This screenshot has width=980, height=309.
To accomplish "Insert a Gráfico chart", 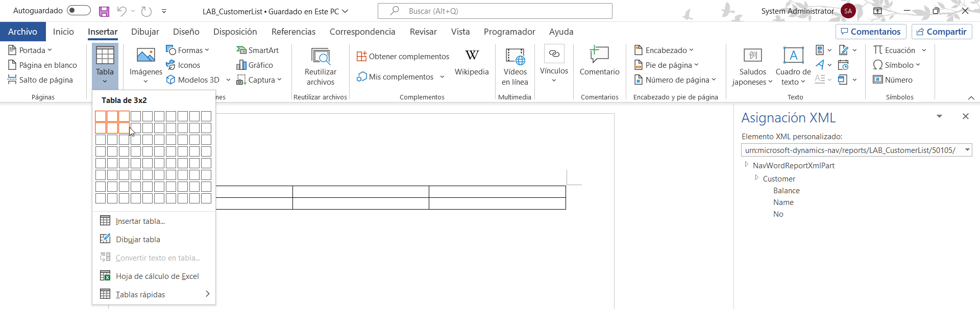I will pyautogui.click(x=255, y=65).
